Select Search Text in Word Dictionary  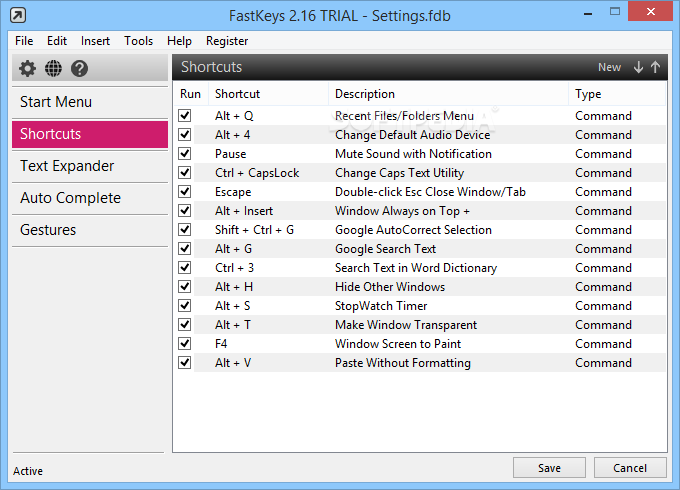click(x=421, y=268)
